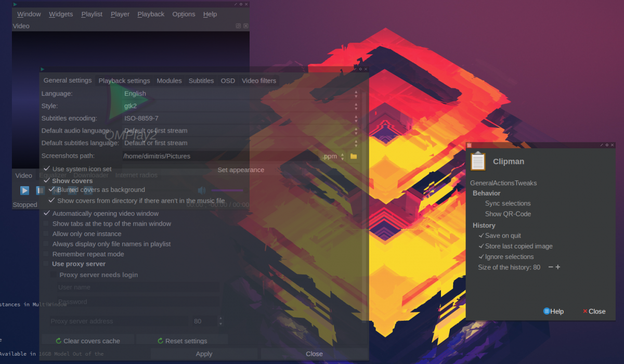Screen dimensions: 624x364
Task: Click the Clipman window title bar icon
Action: pos(469,145)
